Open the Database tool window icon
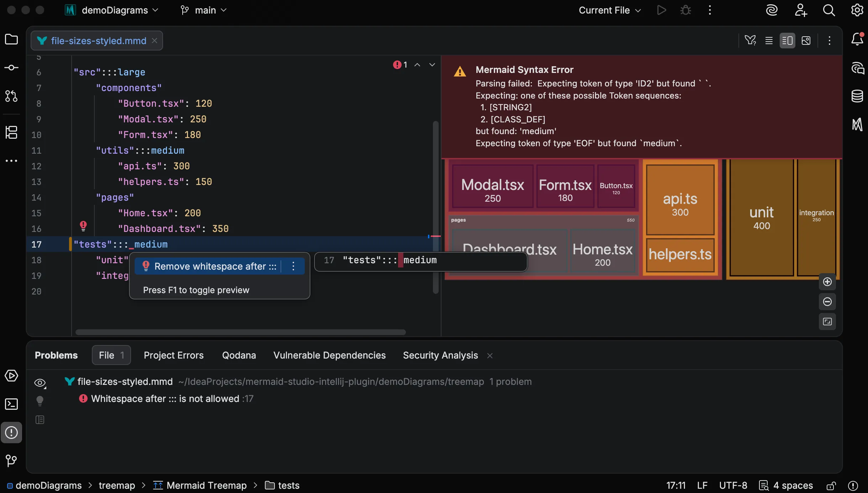 click(857, 96)
